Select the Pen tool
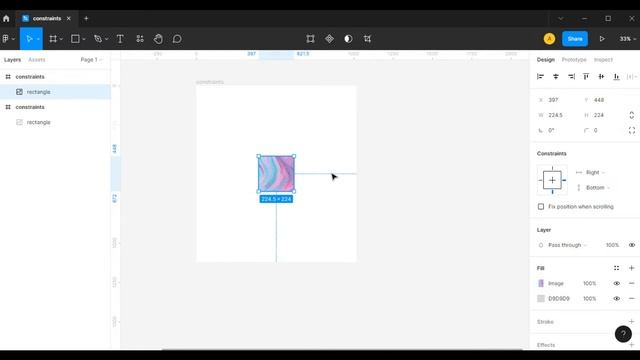 98,39
